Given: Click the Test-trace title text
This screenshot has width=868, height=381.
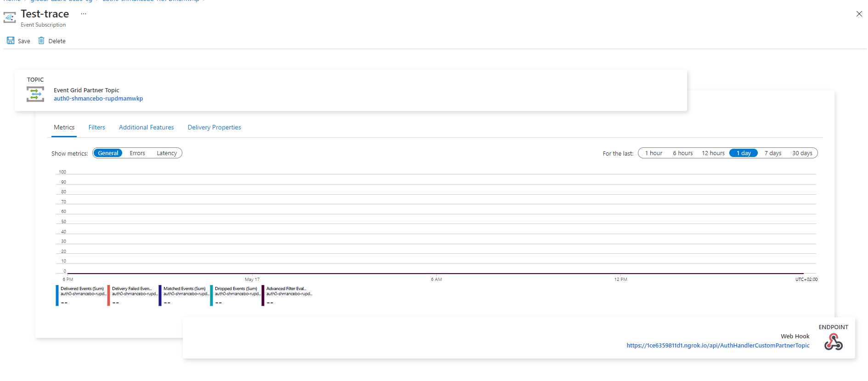Looking at the screenshot, I should 45,14.
